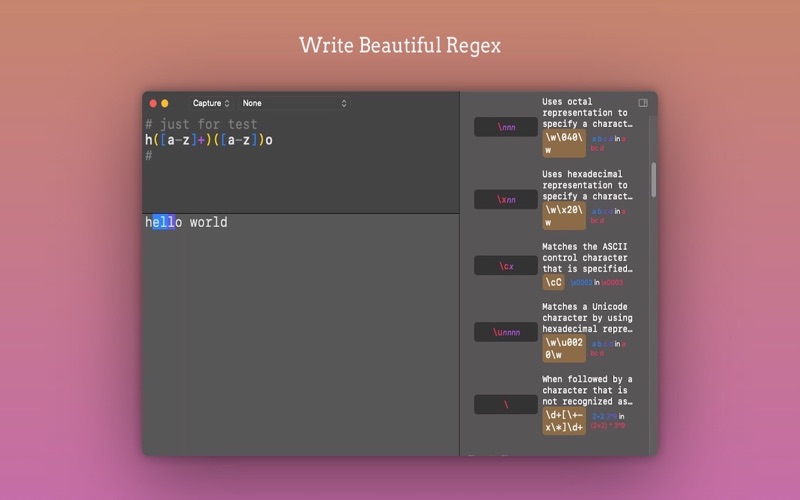Close the window with the red button

point(153,103)
